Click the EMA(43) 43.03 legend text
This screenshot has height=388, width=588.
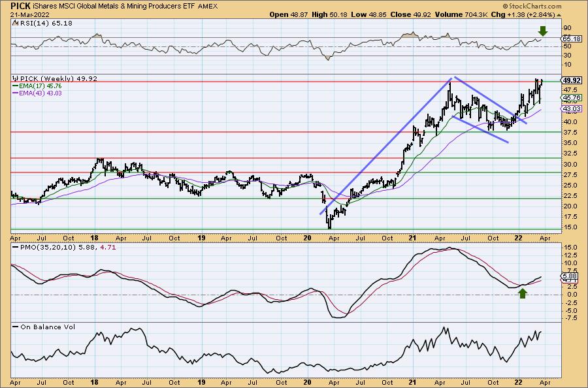[x=41, y=93]
